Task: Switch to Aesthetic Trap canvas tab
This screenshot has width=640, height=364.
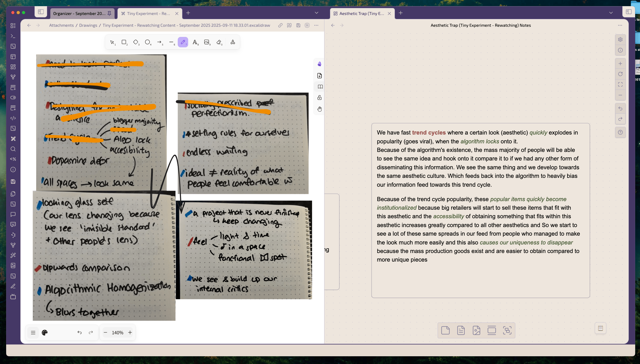Action: [361, 13]
